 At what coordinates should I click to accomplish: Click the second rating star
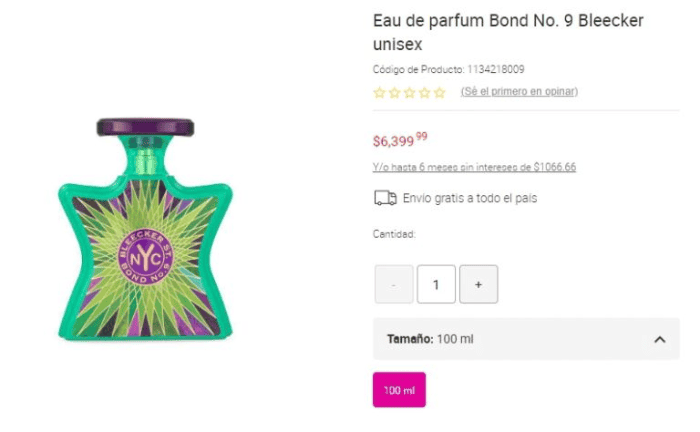(x=394, y=93)
